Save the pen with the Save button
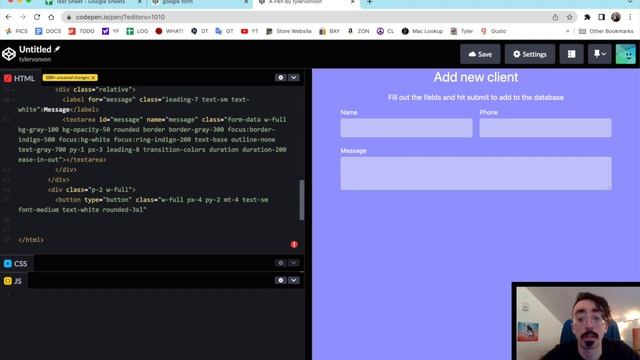This screenshot has height=360, width=640. 480,54
